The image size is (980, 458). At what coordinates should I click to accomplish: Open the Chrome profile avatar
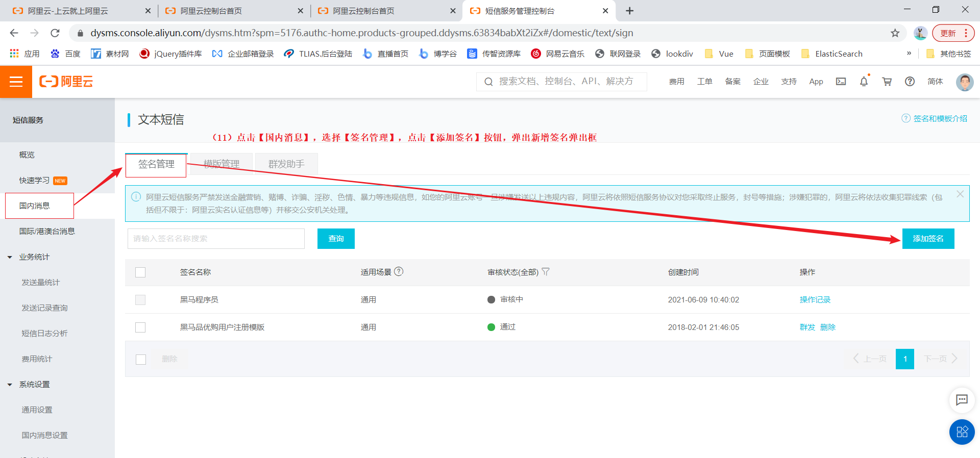pyautogui.click(x=920, y=33)
